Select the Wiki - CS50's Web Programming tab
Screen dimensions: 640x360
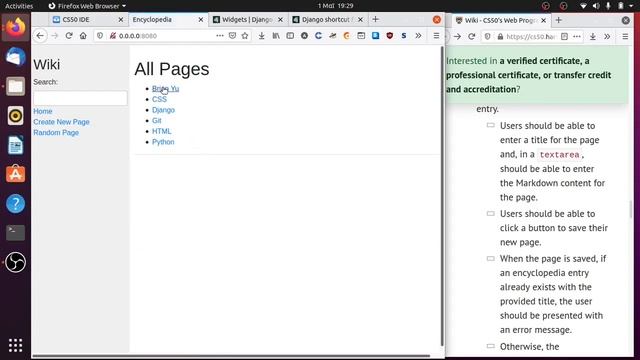point(501,20)
